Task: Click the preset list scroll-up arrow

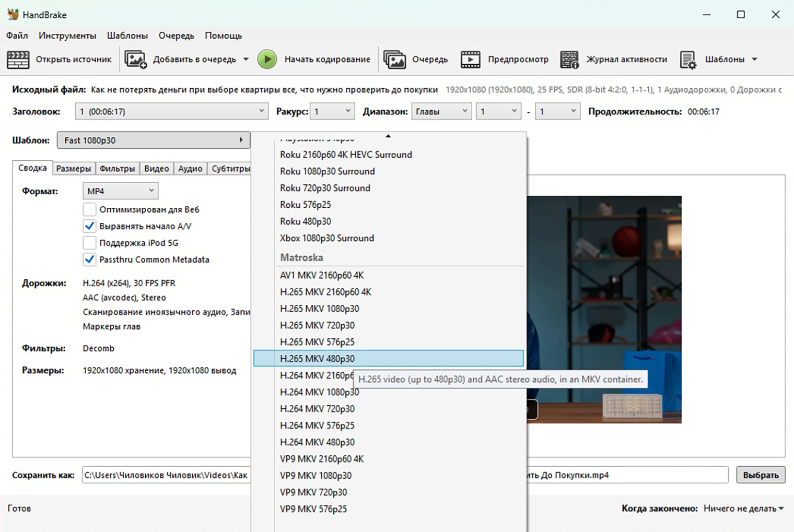Action: pyautogui.click(x=388, y=136)
